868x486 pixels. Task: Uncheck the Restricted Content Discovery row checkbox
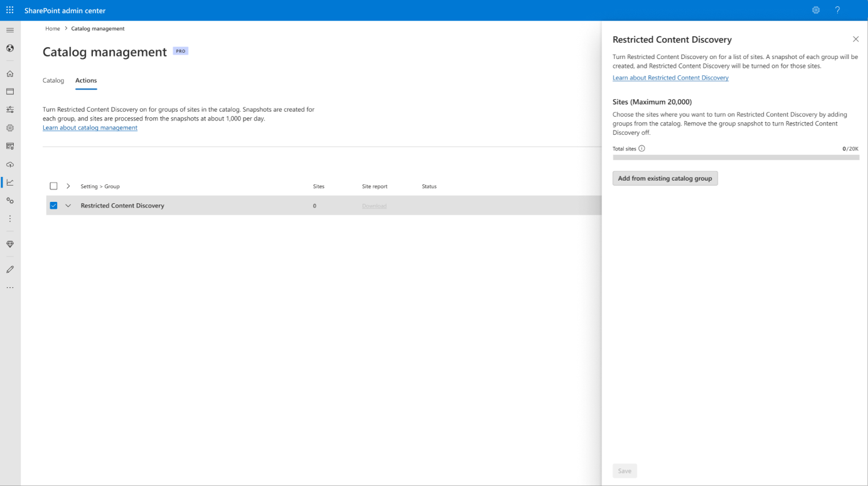tap(53, 205)
